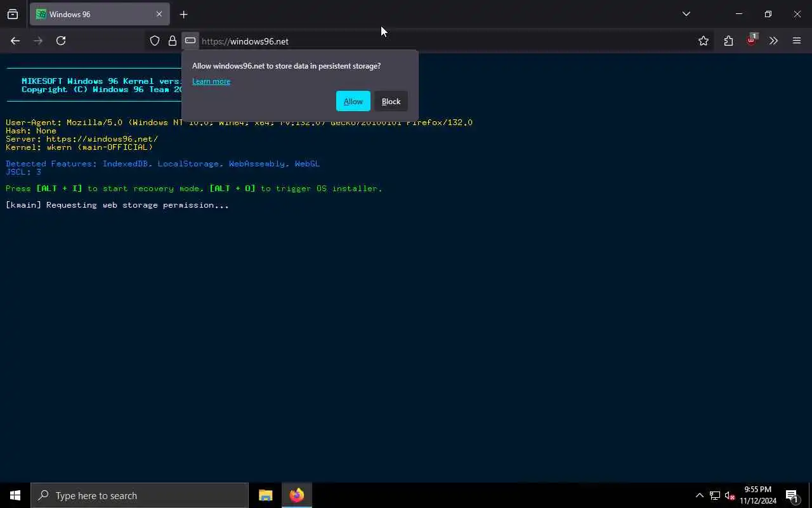Screen dimensions: 812x508
Task: Click the forward navigation arrow
Action: point(38,41)
